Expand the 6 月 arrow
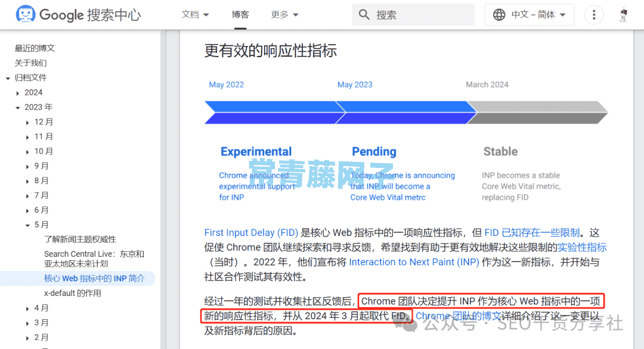The height and width of the screenshot is (349, 644). (27, 210)
